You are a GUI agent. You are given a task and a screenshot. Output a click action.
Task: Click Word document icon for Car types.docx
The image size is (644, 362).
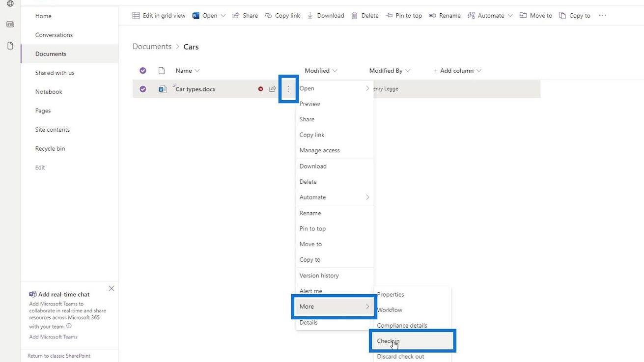tap(163, 89)
